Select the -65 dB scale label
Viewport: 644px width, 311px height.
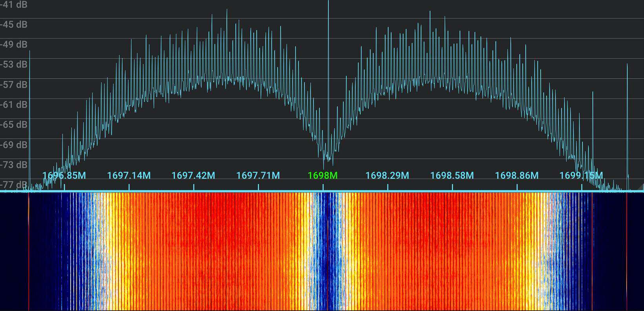[14, 124]
